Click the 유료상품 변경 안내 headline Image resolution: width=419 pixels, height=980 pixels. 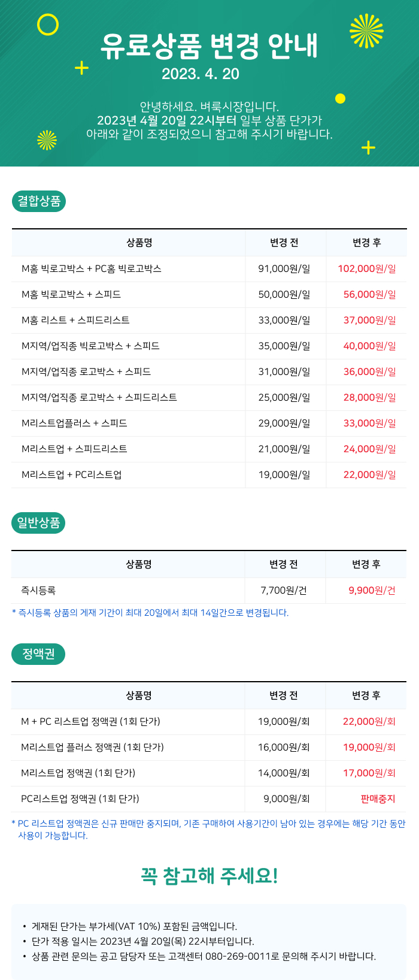pyautogui.click(x=209, y=46)
